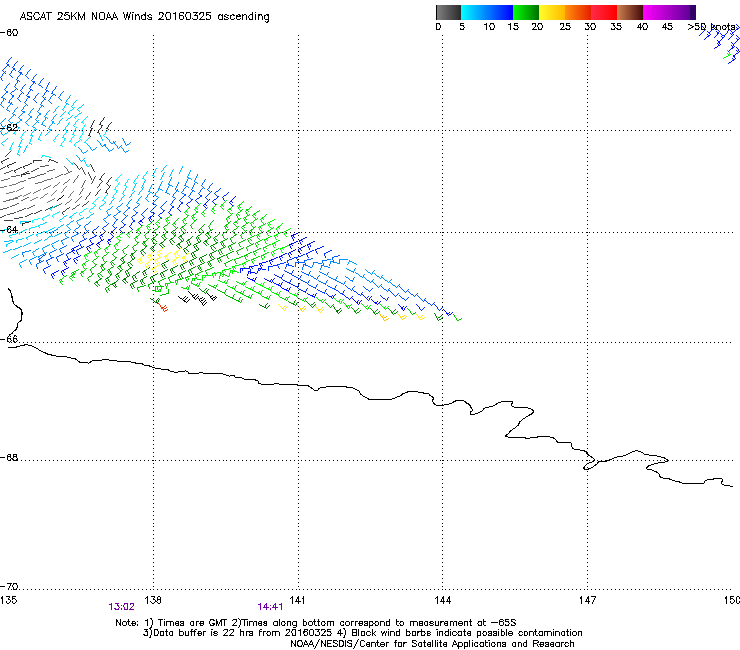740x650 pixels.
Task: Click the gray 0-5 knots legend swatch
Action: click(x=448, y=12)
